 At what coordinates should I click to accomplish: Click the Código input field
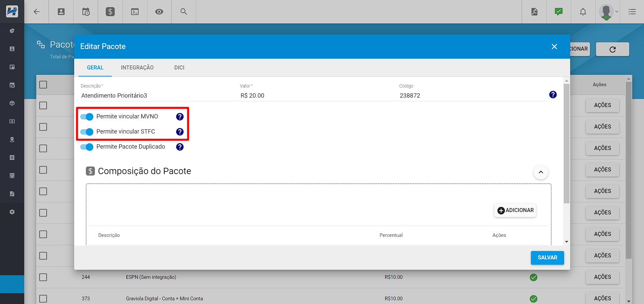473,96
